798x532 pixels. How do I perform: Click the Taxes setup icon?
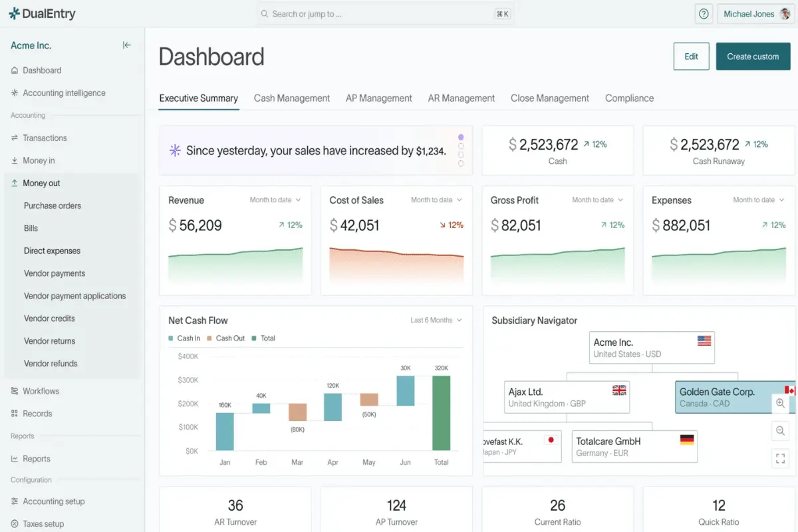click(15, 524)
